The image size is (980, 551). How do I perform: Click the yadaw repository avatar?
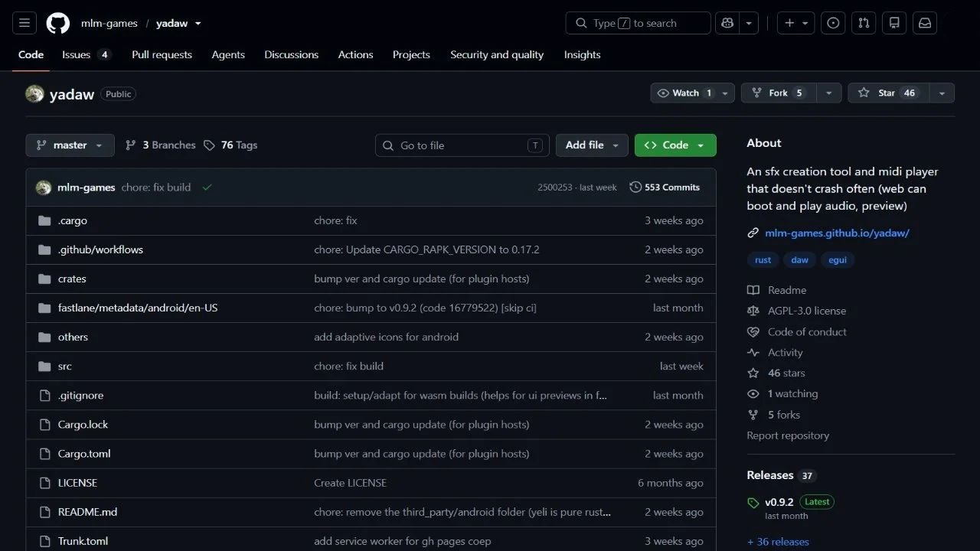(34, 94)
